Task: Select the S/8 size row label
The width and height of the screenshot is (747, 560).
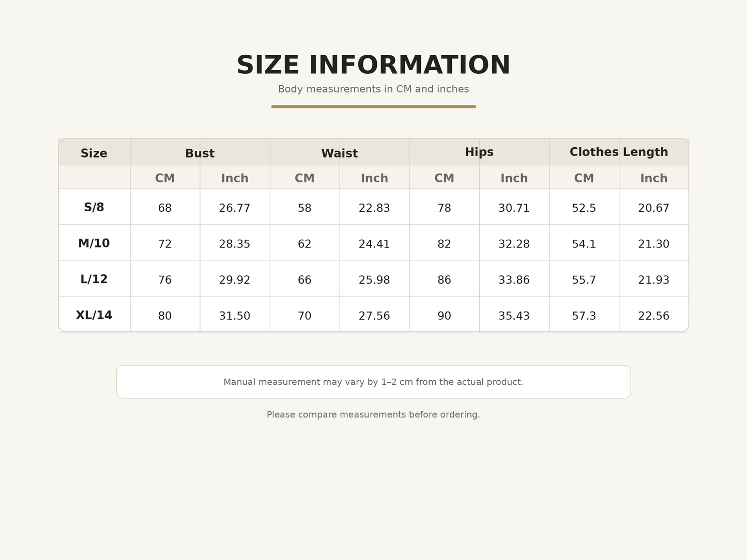Action: 94,207
